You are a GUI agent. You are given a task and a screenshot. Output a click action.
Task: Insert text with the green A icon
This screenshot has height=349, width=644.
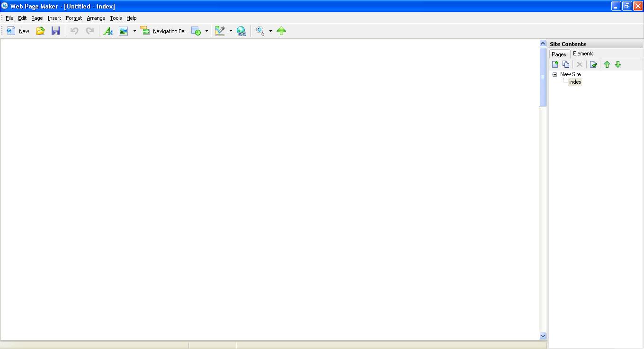point(108,31)
